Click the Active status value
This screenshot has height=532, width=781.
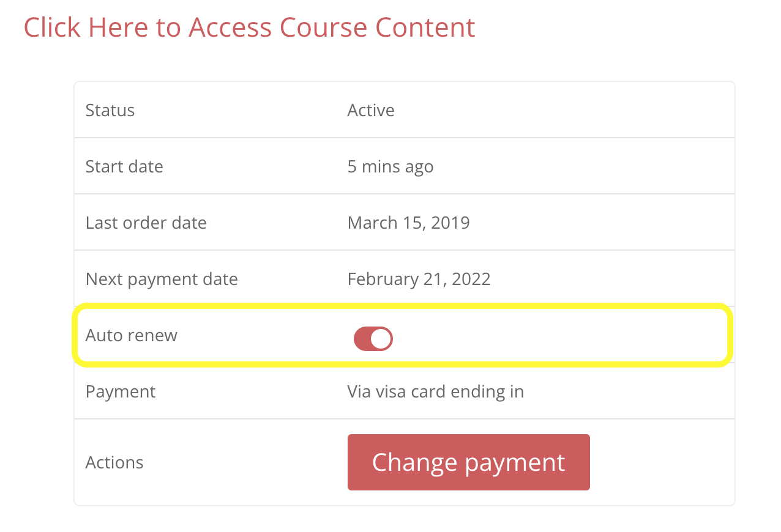[x=371, y=110]
